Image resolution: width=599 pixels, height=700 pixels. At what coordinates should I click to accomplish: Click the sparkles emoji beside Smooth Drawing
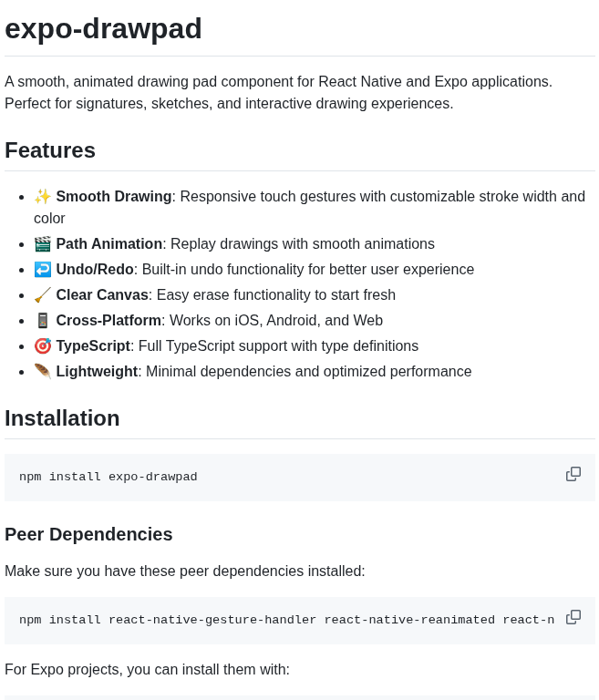point(43,197)
